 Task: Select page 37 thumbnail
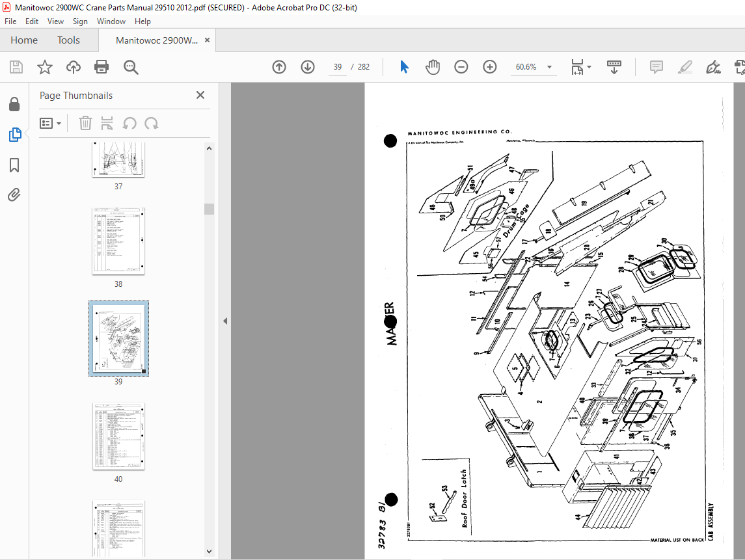click(118, 160)
